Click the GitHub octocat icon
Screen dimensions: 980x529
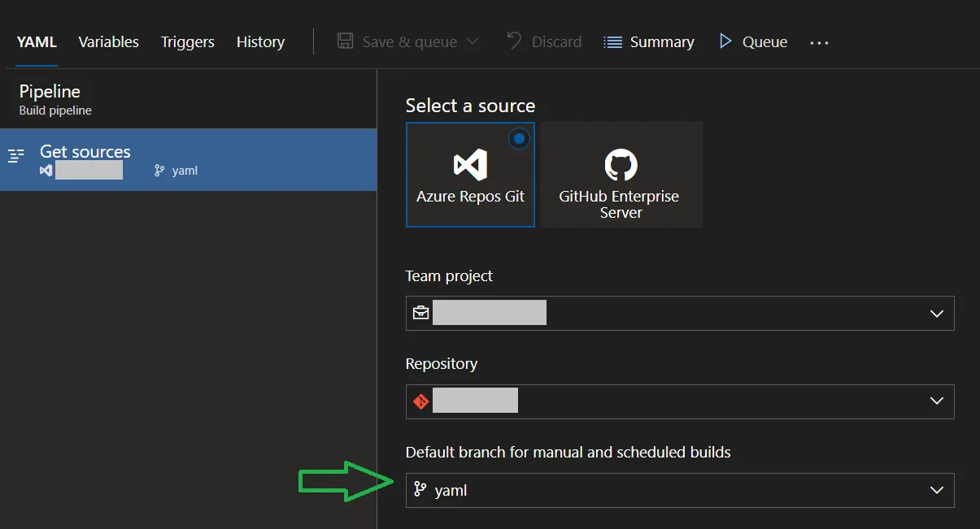click(x=621, y=165)
